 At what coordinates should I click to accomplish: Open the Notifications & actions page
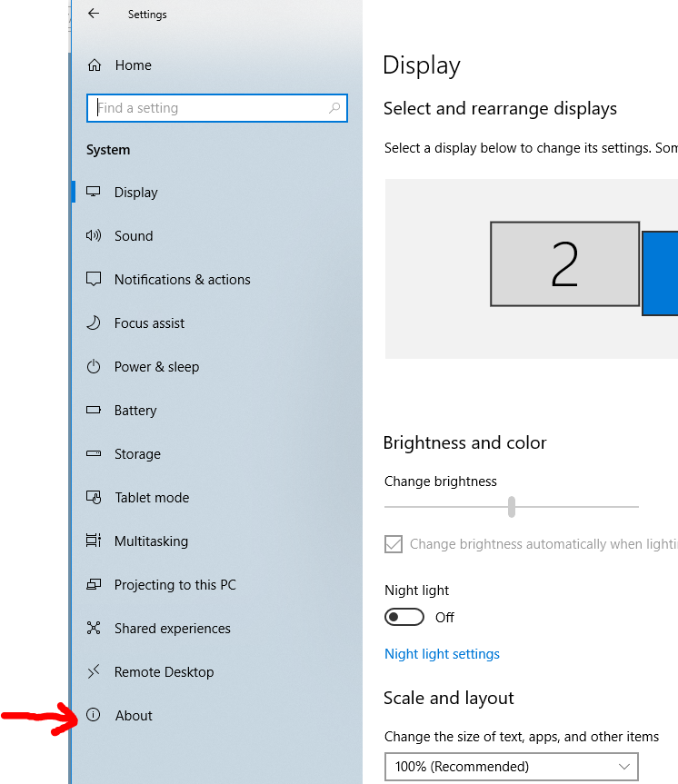(182, 280)
